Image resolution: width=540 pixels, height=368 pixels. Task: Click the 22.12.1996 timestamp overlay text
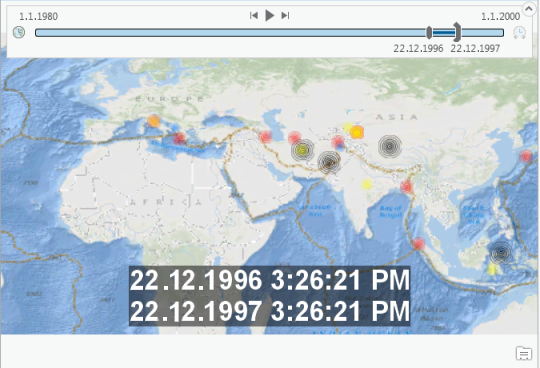point(270,281)
